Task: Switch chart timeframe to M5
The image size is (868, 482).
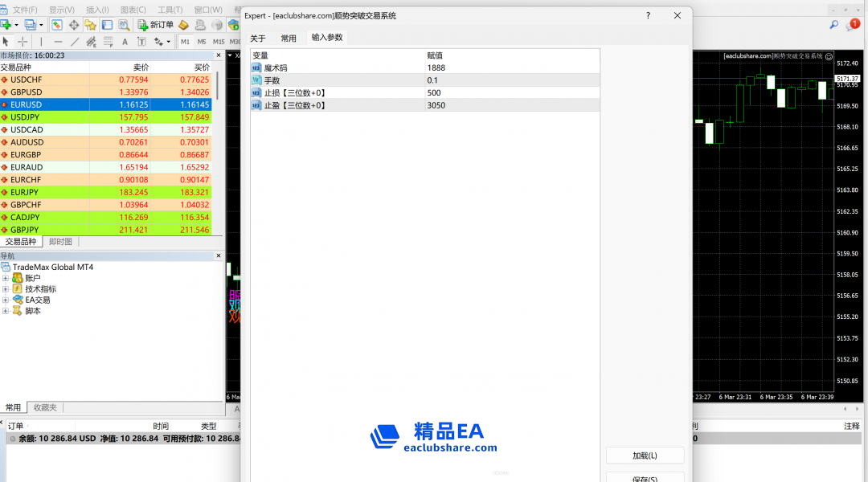Action: 201,41
